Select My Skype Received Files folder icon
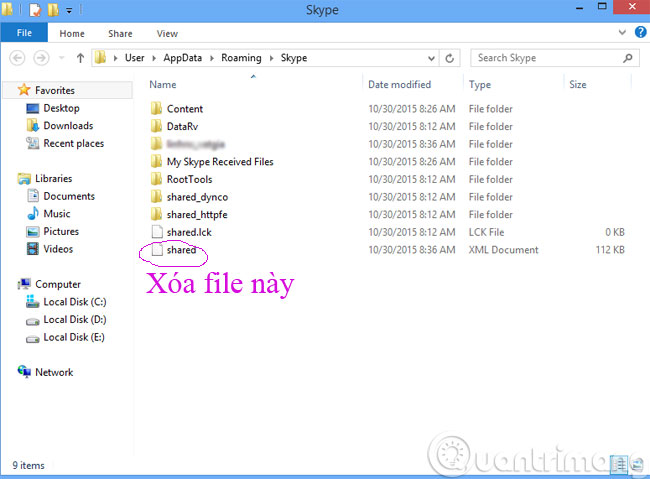 click(157, 161)
